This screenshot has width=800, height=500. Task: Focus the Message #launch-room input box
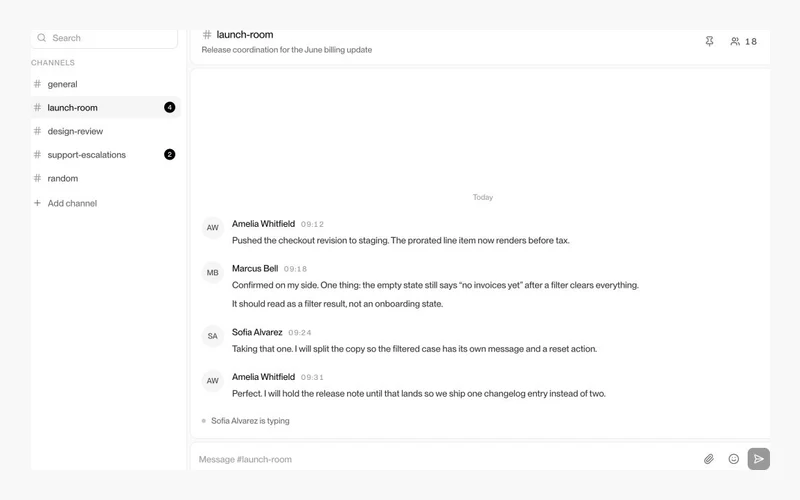[x=444, y=459]
